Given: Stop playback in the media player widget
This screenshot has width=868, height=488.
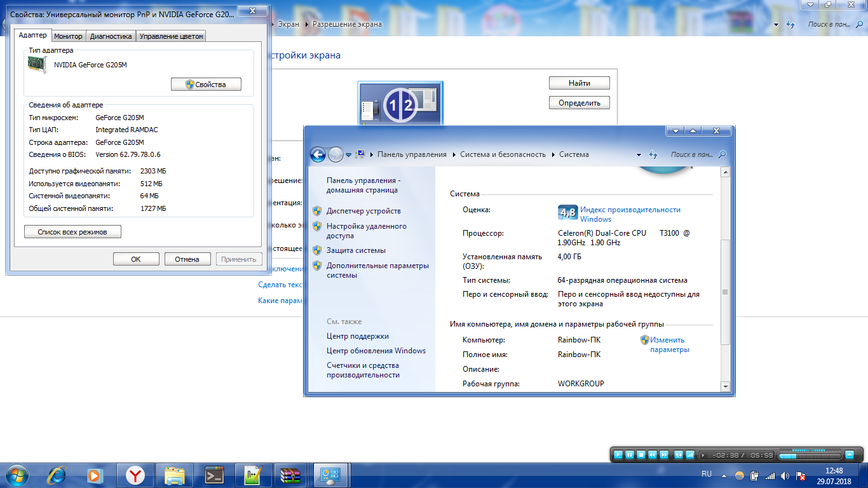Looking at the screenshot, I should pos(641,455).
